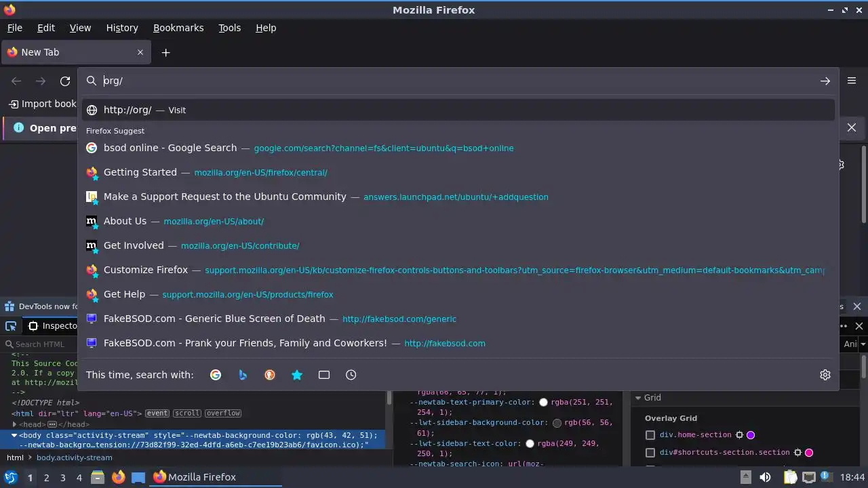The height and width of the screenshot is (488, 868).
Task: Open the File menu
Action: (14, 28)
